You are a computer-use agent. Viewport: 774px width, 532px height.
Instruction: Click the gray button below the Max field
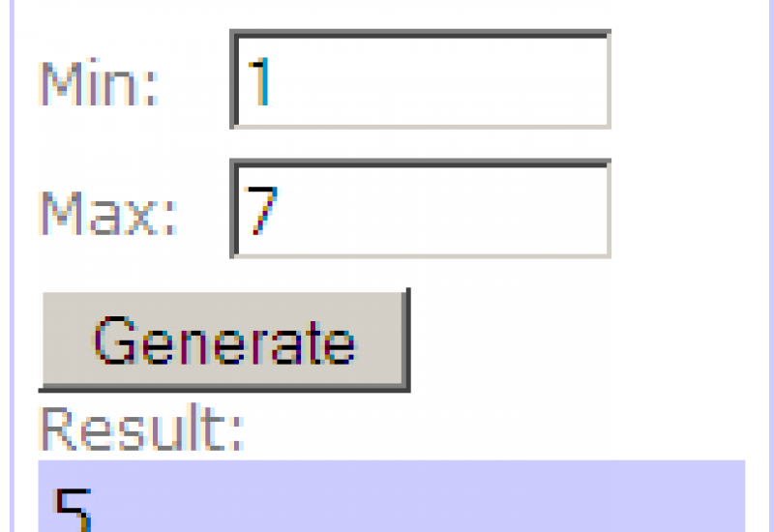(x=223, y=340)
